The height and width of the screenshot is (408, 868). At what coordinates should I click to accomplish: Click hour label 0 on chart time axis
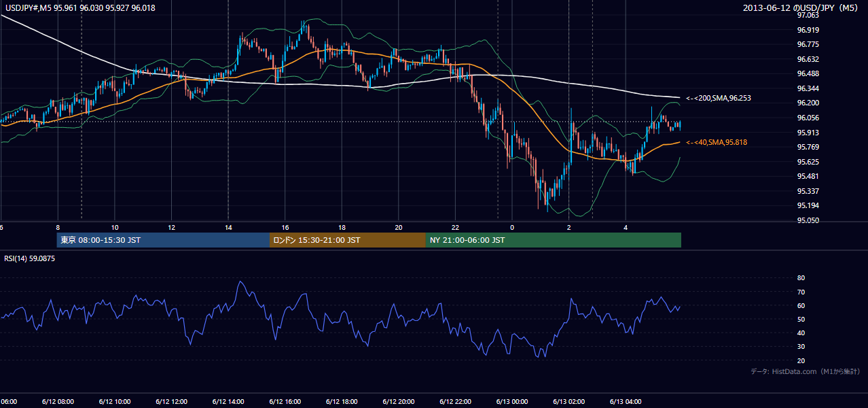[x=512, y=227]
